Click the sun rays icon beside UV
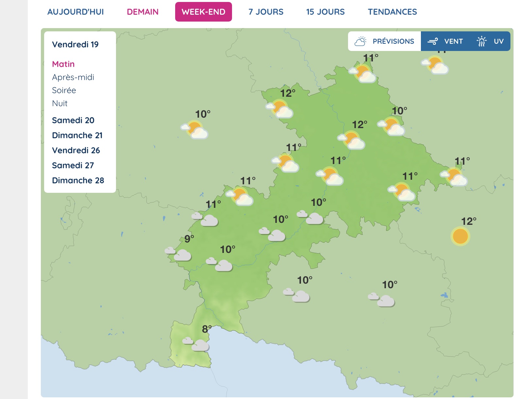This screenshot has height=399, width=532. [481, 41]
